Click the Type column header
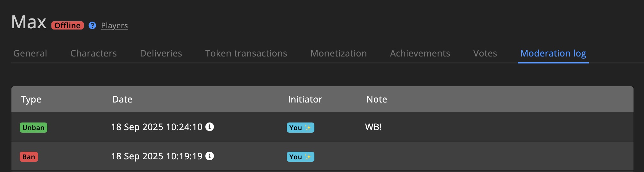 [x=31, y=99]
